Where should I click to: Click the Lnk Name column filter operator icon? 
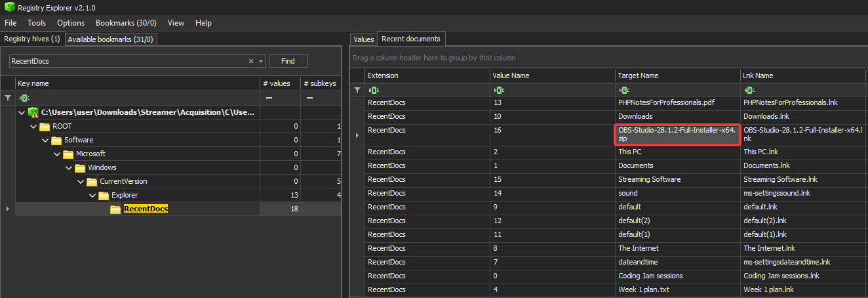749,90
